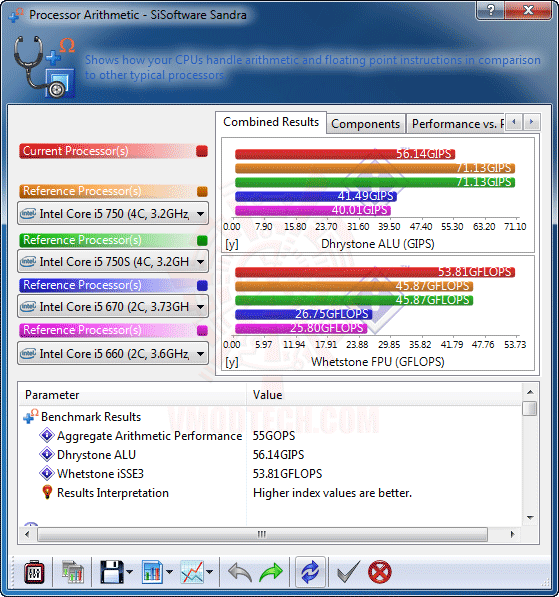Click the diamond icon beside Aggregate Arithmetic Performance
Screen dimensions: 559x597
(x=47, y=435)
